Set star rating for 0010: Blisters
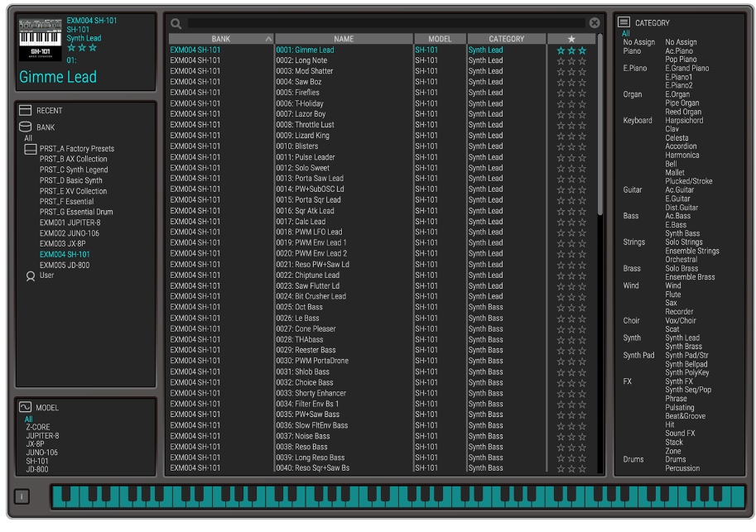Viewport: 756px width, 532px height. coord(571,146)
